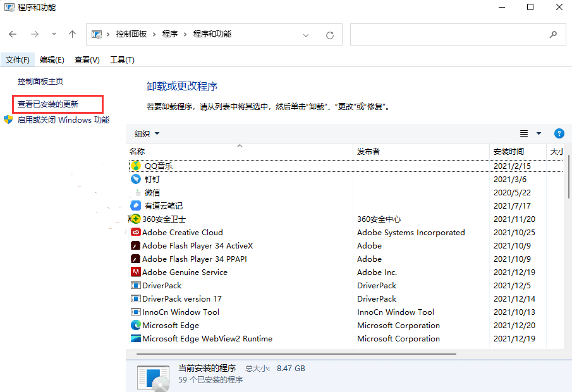This screenshot has height=392, width=572.
Task: Click Adobe Systems Incorporated publisher cell
Action: (411, 233)
